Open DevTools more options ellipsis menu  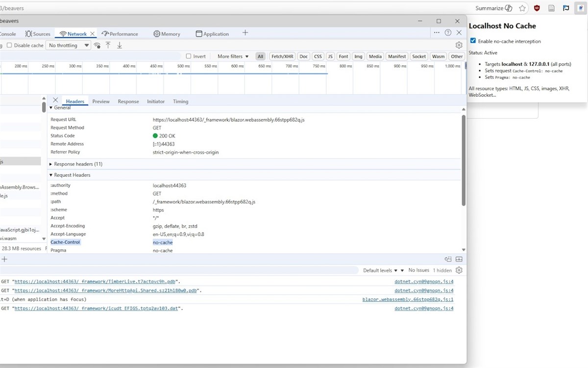point(437,32)
